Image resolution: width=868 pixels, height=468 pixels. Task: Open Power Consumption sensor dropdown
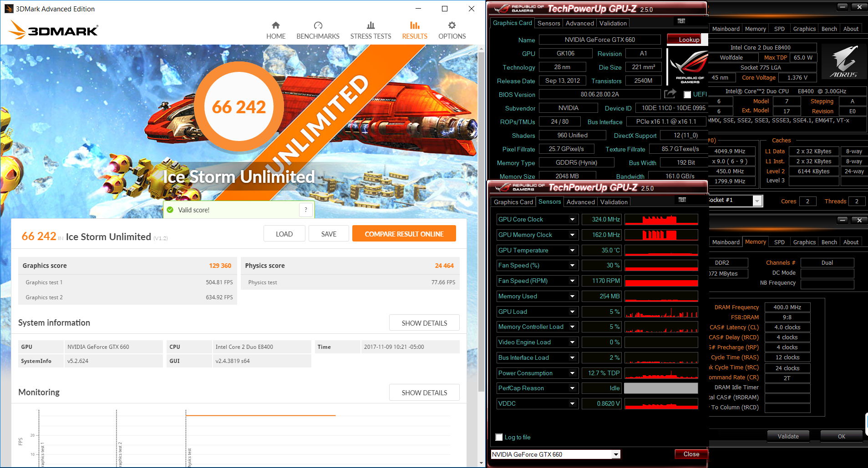573,373
